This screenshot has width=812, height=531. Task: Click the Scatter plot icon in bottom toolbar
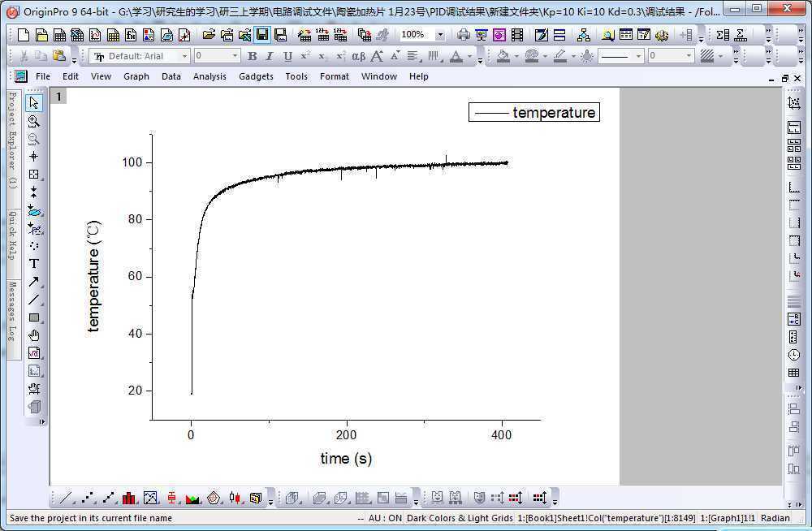[88, 498]
